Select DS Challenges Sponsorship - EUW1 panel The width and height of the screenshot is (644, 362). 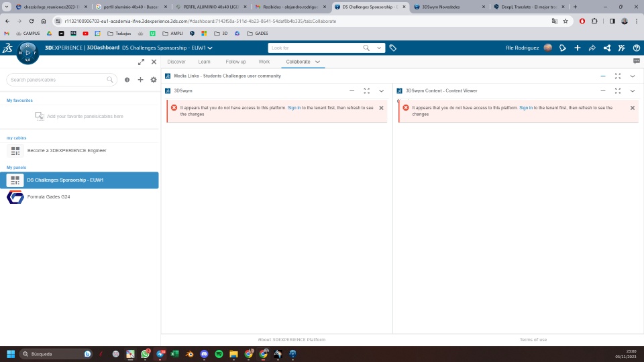tap(79, 180)
